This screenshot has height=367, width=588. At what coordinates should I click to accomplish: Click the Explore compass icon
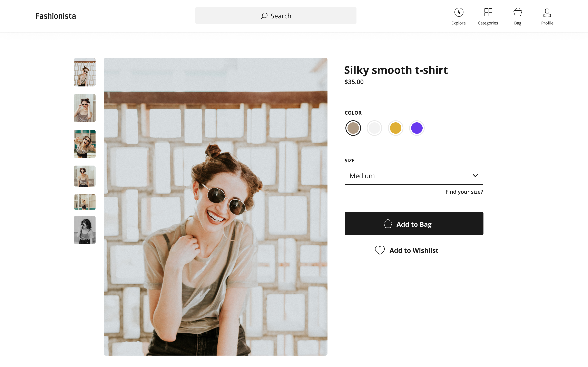click(459, 12)
